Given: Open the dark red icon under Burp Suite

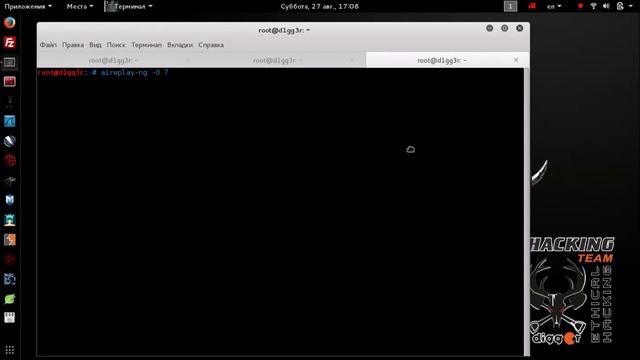Looking at the screenshot, I should 9,260.
